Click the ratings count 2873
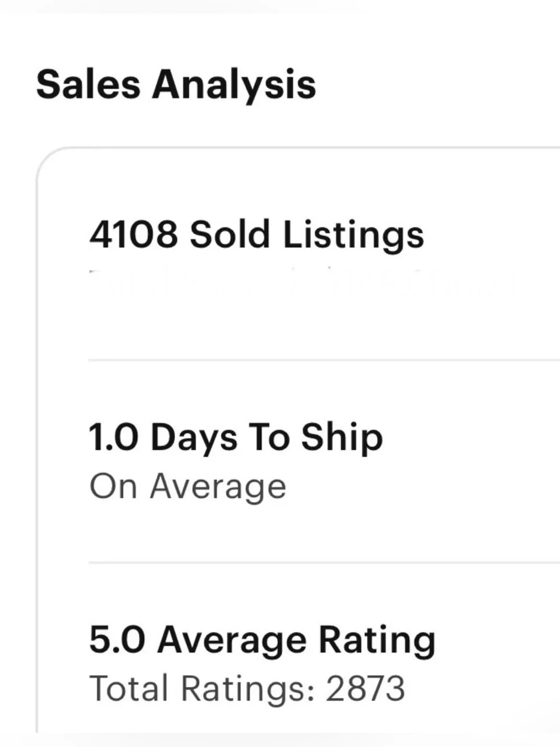Screen dimensions: 560x747 (x=365, y=688)
